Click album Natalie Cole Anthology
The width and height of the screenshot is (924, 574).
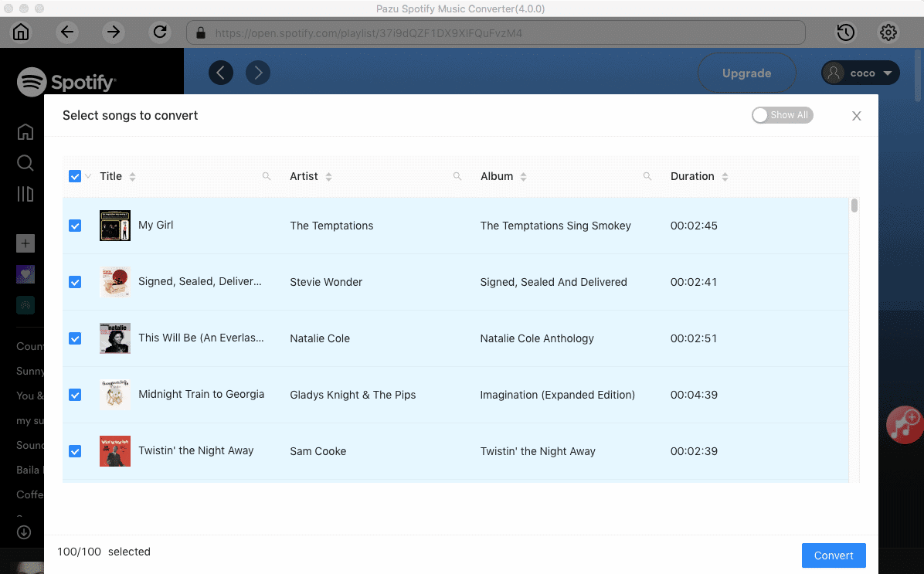point(537,338)
